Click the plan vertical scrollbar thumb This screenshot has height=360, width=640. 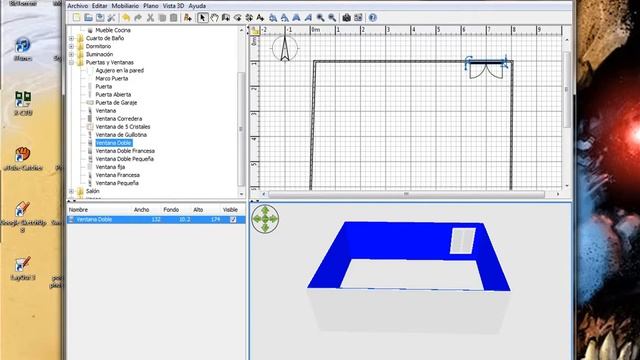tap(567, 89)
